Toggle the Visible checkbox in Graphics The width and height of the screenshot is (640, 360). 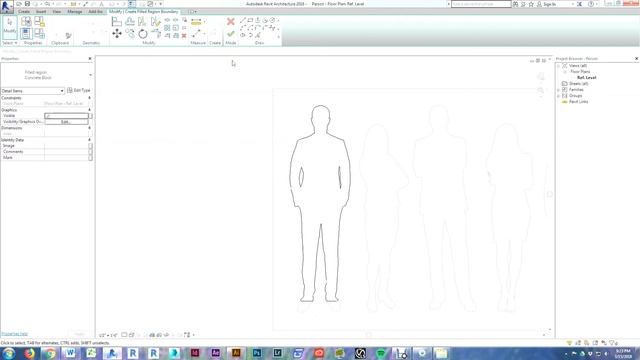click(x=48, y=116)
